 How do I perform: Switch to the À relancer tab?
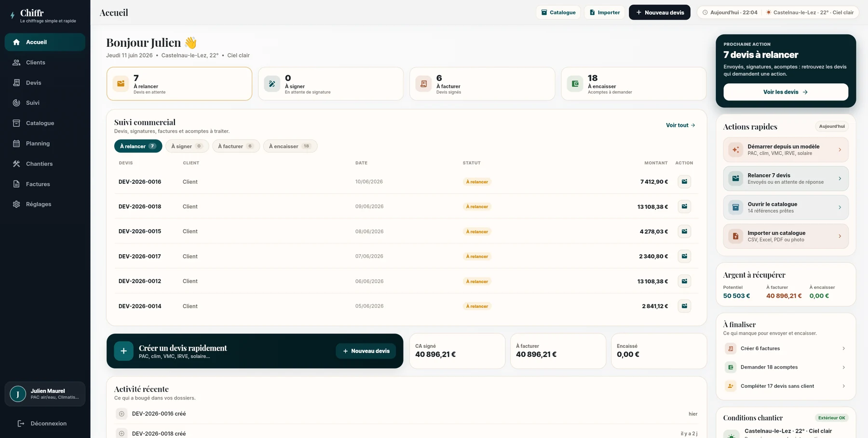click(x=138, y=146)
